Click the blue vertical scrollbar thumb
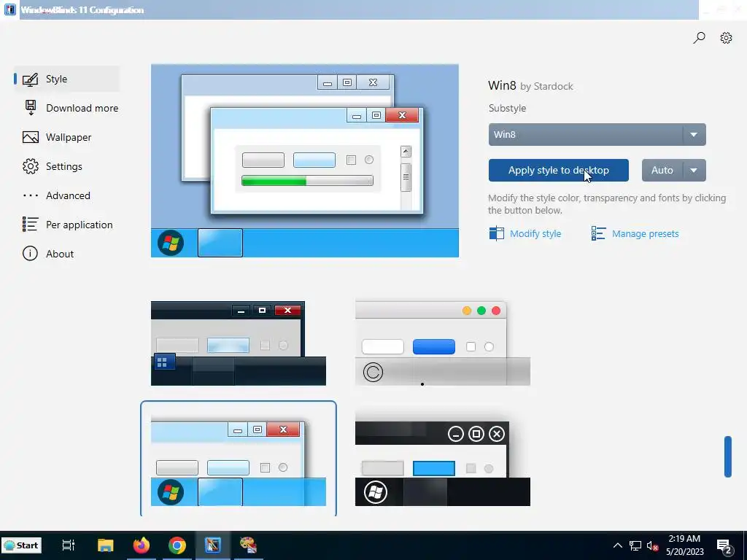The height and width of the screenshot is (560, 747). coord(727,456)
